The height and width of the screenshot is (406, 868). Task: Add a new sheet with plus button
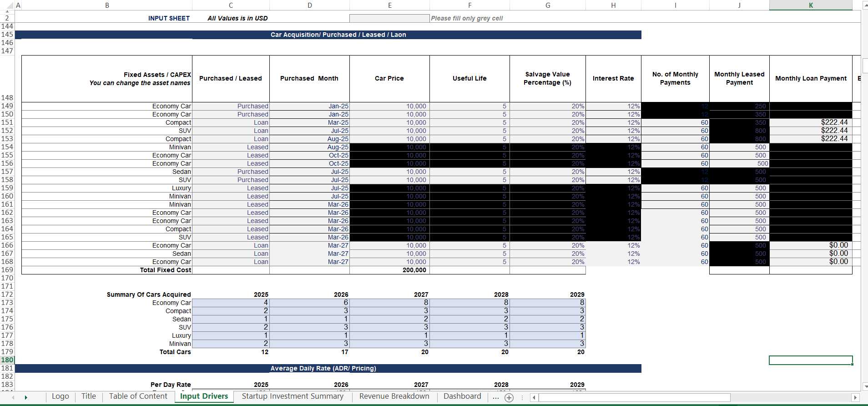click(x=509, y=398)
